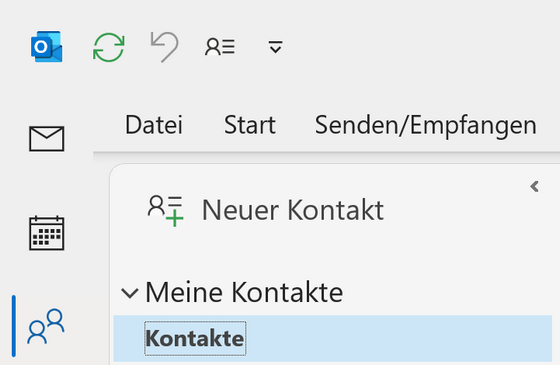Switch to Mail via envelope icon
This screenshot has height=365, width=560.
pos(46,139)
